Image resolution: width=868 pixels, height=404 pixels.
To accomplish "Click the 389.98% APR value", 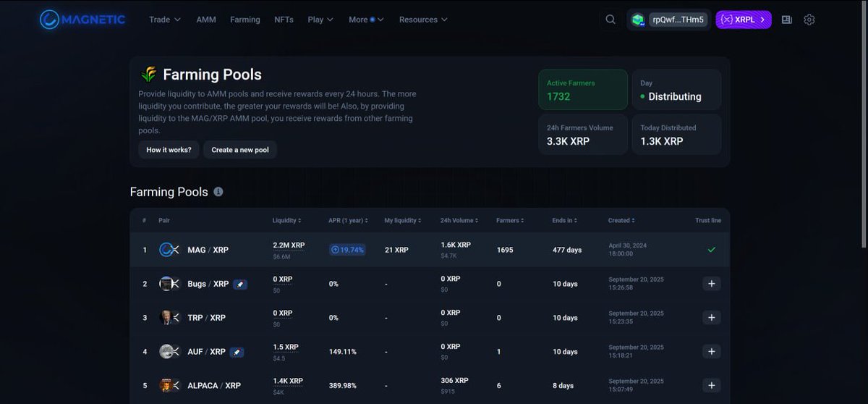I will click(343, 386).
